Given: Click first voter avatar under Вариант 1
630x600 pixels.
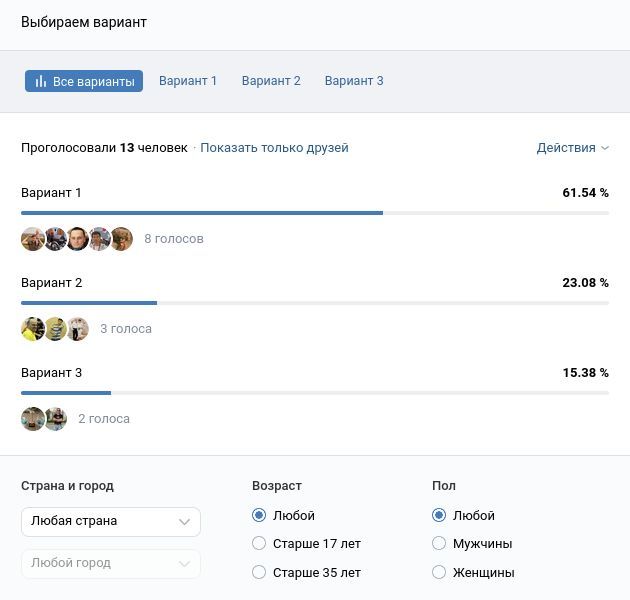Looking at the screenshot, I should point(33,239).
